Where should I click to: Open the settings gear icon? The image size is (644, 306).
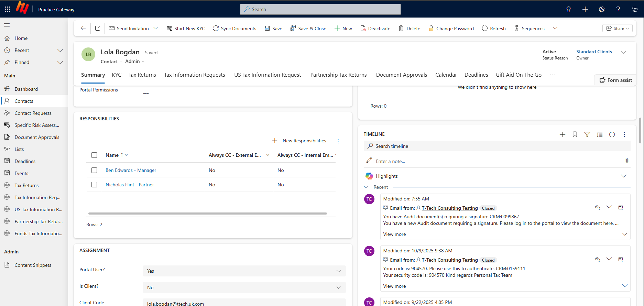click(x=602, y=9)
